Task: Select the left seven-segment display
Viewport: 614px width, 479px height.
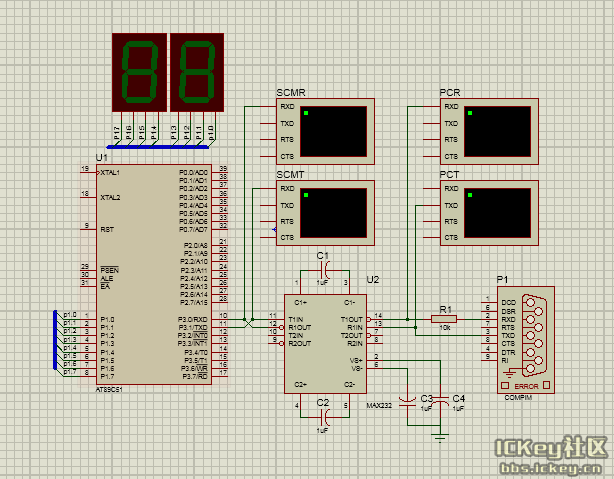Action: coord(139,72)
